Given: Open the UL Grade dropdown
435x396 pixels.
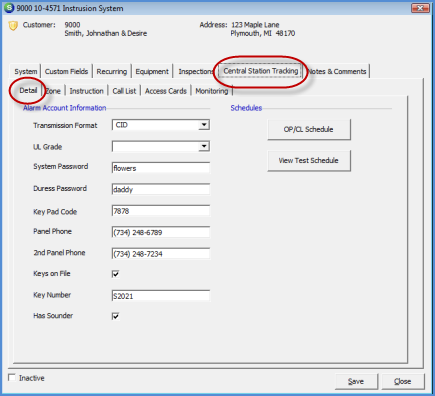Looking at the screenshot, I should (x=204, y=146).
